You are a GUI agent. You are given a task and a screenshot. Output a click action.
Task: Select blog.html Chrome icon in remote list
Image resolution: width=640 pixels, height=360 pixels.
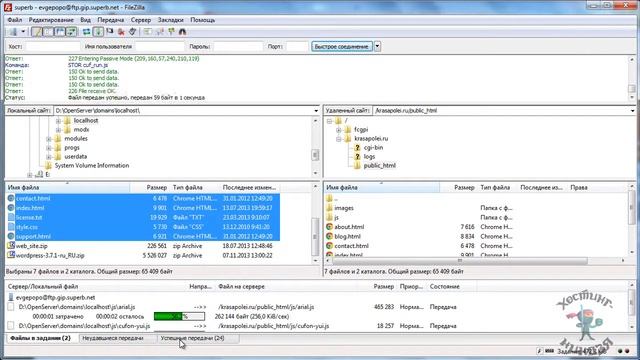[x=329, y=236]
